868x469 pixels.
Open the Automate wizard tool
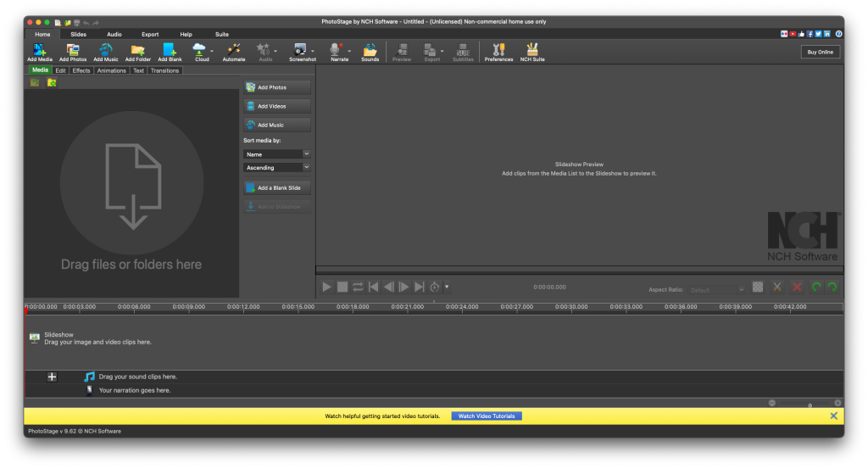click(233, 52)
